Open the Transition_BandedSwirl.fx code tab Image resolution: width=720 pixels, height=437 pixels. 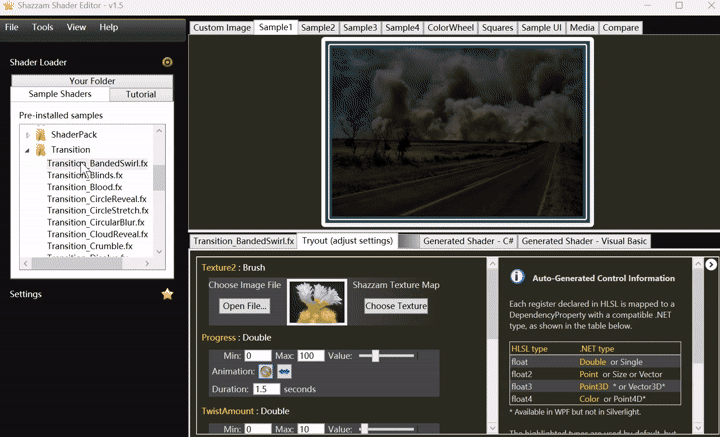pos(243,241)
